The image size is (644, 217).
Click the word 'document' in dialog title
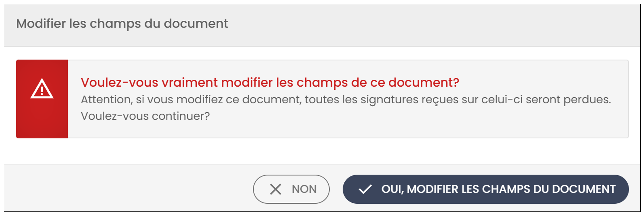[x=196, y=24]
